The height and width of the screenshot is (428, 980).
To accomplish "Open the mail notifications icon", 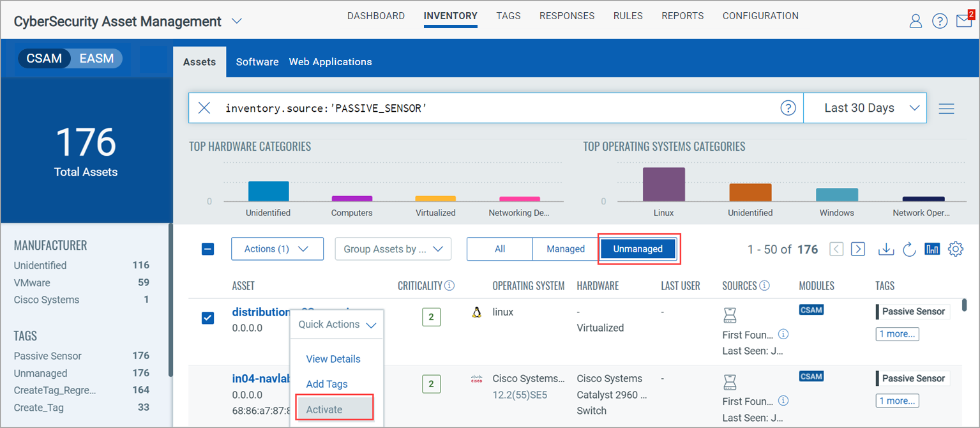I will click(964, 20).
